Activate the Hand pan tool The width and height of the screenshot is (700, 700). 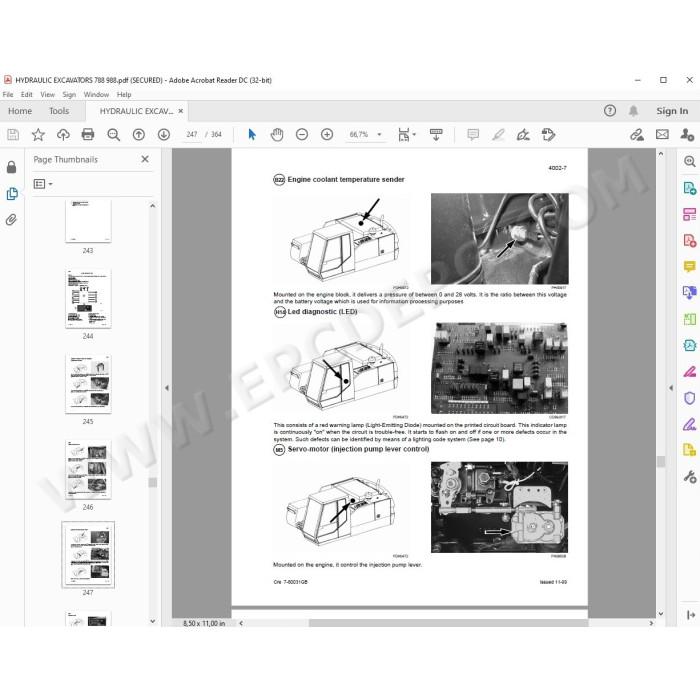[x=277, y=134]
